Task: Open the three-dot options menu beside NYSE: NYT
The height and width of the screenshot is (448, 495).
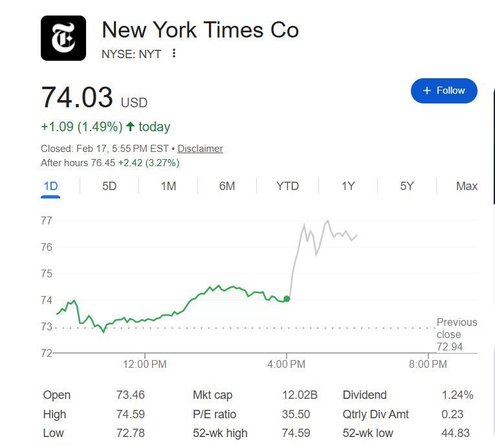Action: click(x=174, y=54)
